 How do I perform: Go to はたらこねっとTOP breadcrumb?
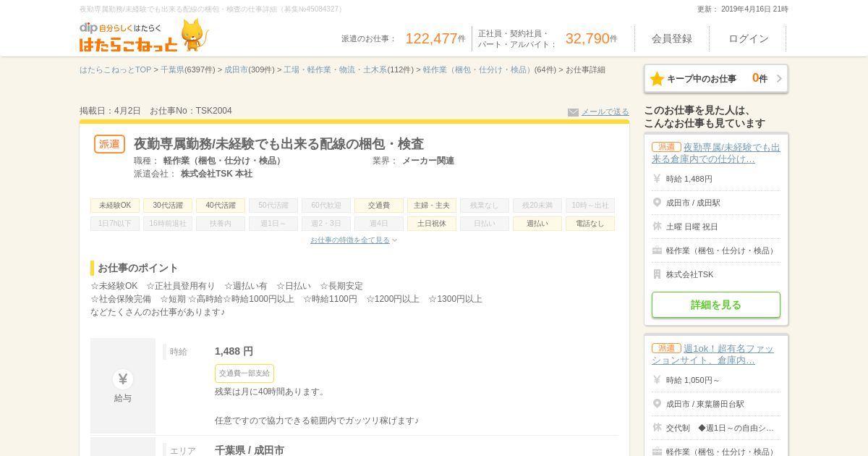tap(115, 70)
